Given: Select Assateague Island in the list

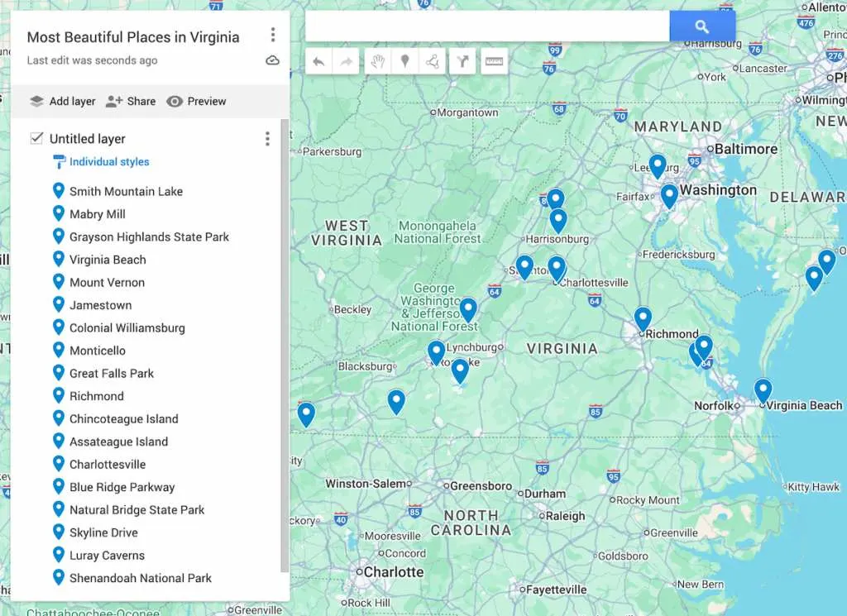Looking at the screenshot, I should (118, 442).
